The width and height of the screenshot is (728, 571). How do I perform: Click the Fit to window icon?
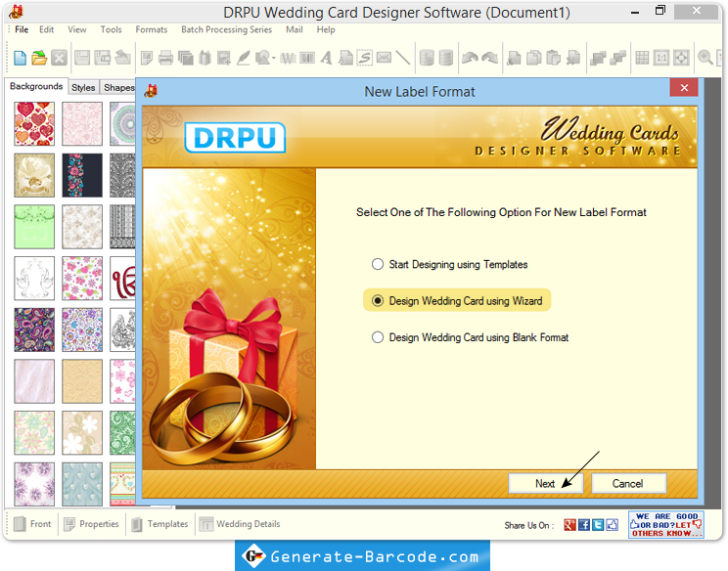tap(681, 58)
